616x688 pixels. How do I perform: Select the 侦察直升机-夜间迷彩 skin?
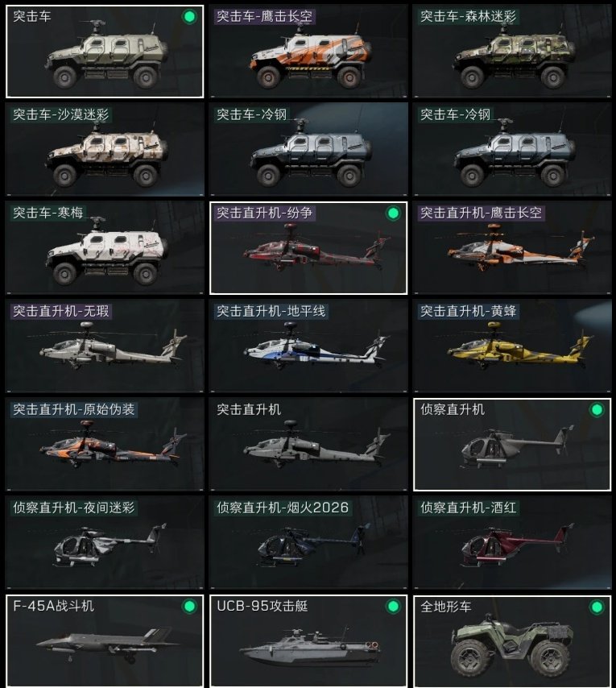105,542
